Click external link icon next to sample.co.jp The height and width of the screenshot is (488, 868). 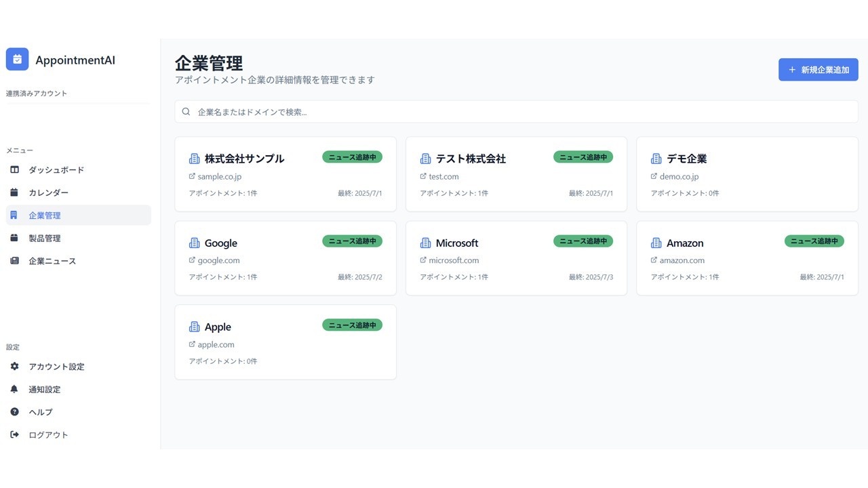click(x=192, y=176)
